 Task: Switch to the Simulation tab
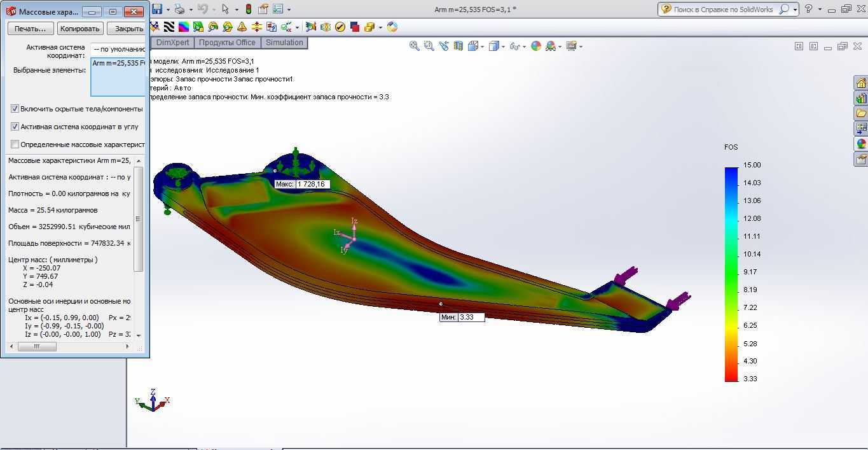point(284,43)
